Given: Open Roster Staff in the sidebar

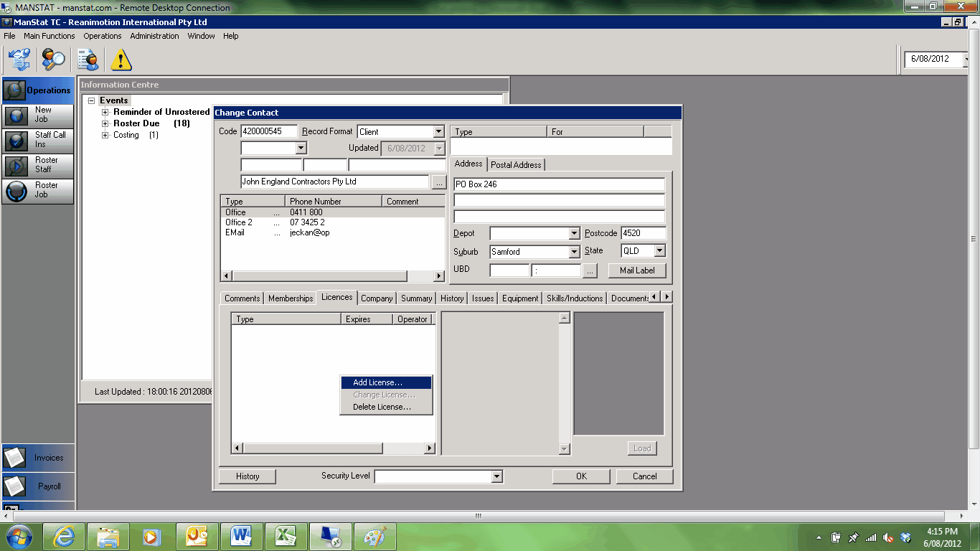Looking at the screenshot, I should pos(38,165).
